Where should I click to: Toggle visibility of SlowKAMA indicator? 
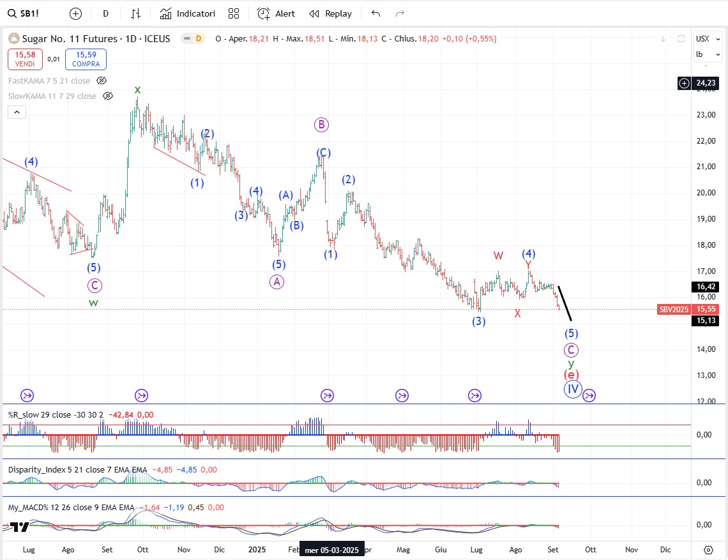click(108, 96)
